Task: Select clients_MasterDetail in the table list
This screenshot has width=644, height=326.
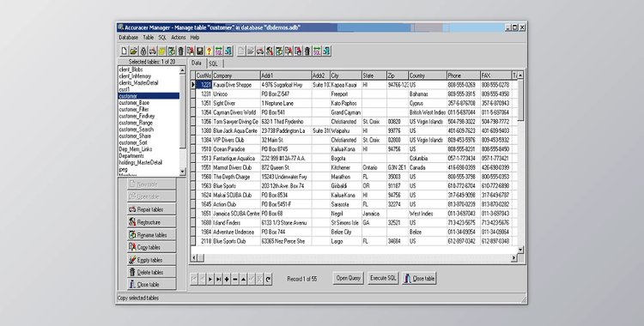Action: click(x=138, y=82)
